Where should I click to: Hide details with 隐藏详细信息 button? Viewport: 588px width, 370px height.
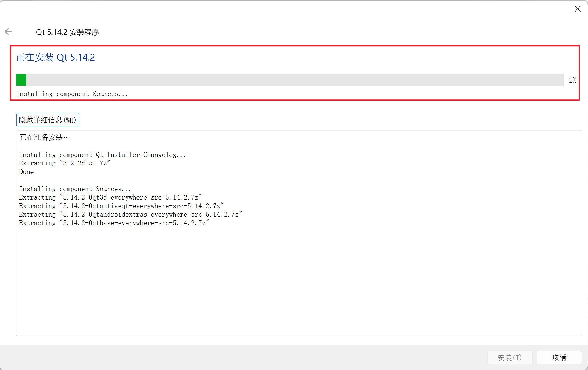coord(48,120)
